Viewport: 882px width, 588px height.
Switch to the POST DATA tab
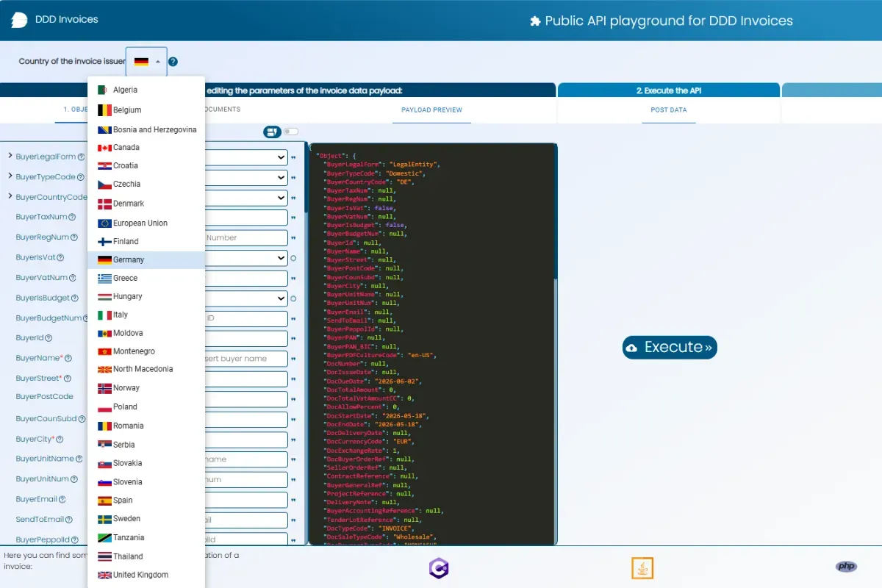669,110
